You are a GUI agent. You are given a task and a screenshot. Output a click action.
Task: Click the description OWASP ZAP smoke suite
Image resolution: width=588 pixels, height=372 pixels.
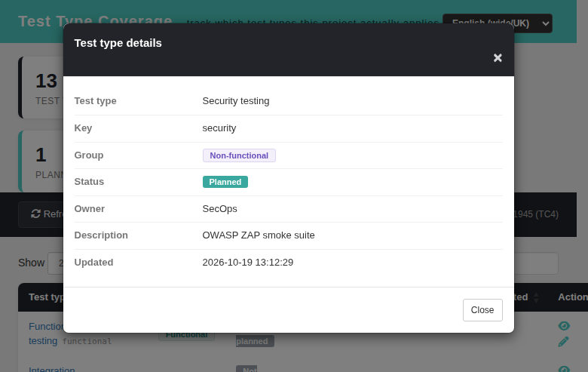[x=259, y=235]
